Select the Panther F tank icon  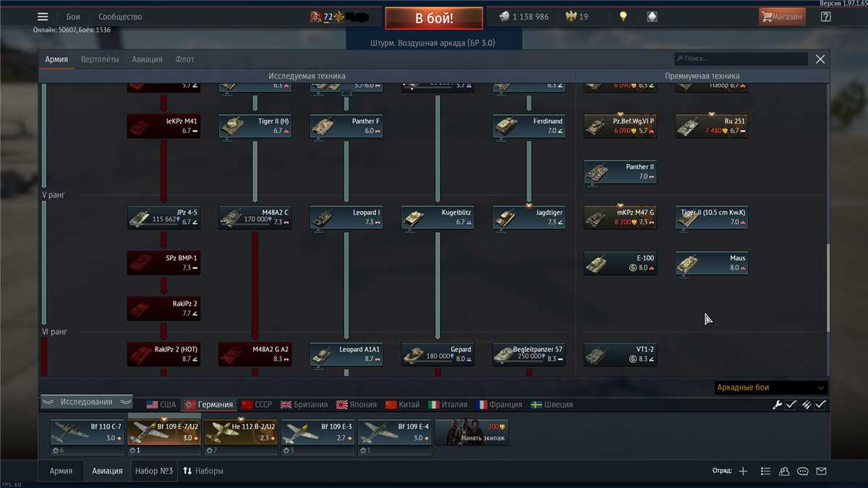(346, 127)
